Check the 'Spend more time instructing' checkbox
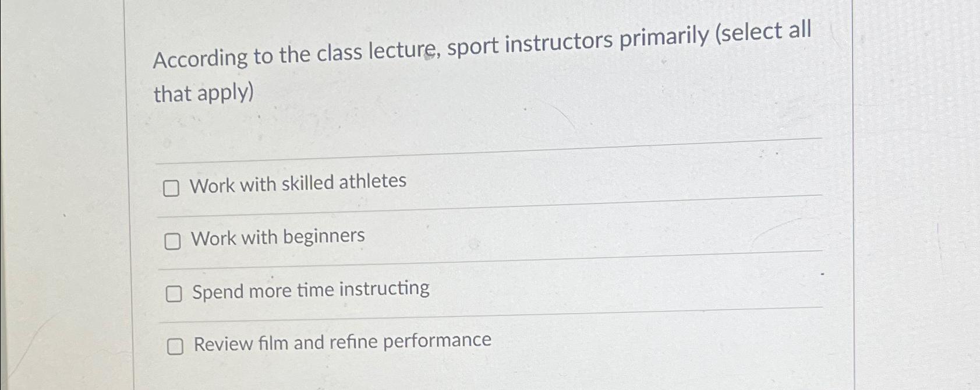This screenshot has width=980, height=390. pos(175,295)
